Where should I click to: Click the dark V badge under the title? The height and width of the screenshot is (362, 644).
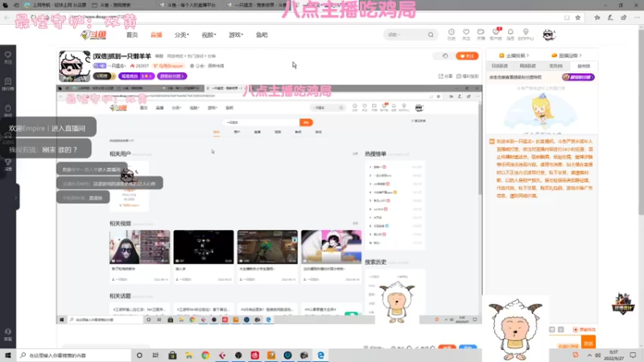[104, 76]
